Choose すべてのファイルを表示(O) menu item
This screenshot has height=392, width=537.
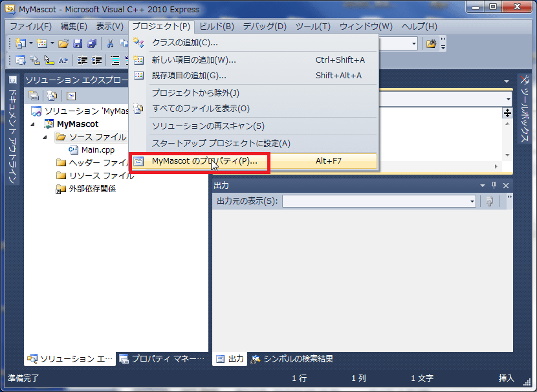(253, 109)
